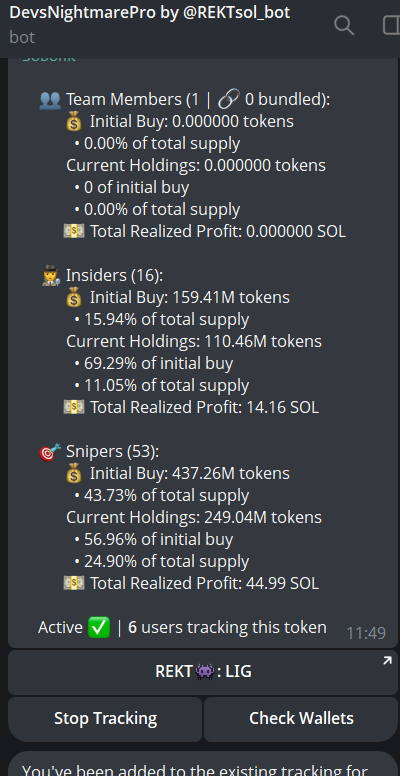Viewport: 400px width, 776px height.
Task: Click the REKT alien monster emoji
Action: tap(205, 672)
